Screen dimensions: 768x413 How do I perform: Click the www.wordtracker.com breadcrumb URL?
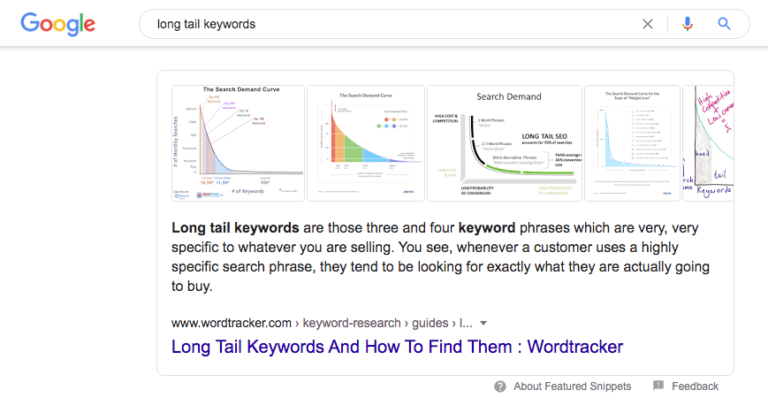click(322, 323)
